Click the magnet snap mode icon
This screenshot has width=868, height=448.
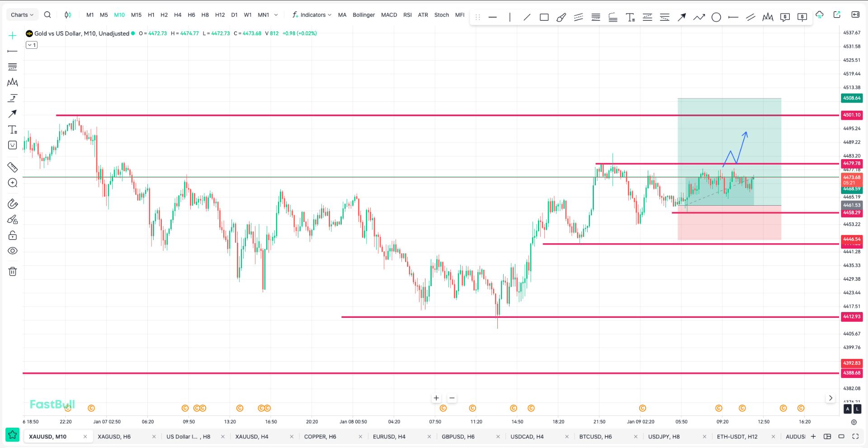pyautogui.click(x=13, y=204)
